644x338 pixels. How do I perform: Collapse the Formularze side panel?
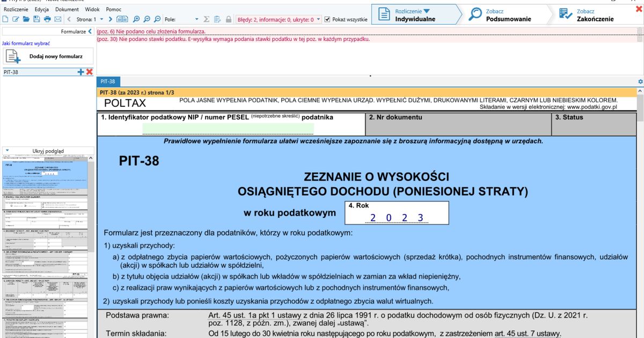tap(90, 32)
